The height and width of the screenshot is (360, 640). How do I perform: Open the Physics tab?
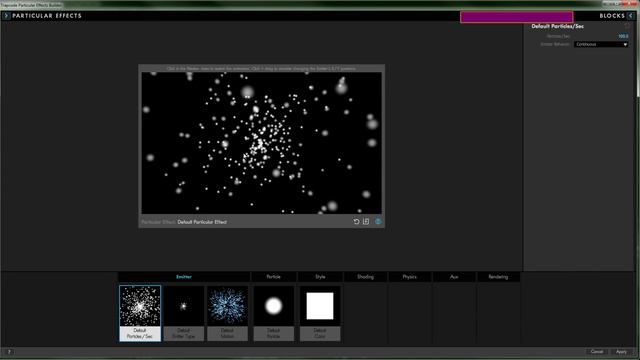point(409,277)
